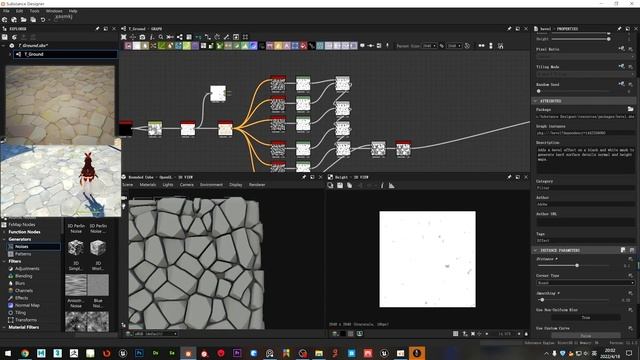Collapse the Instance Parameters section
The height and width of the screenshot is (360, 640).
click(x=535, y=250)
